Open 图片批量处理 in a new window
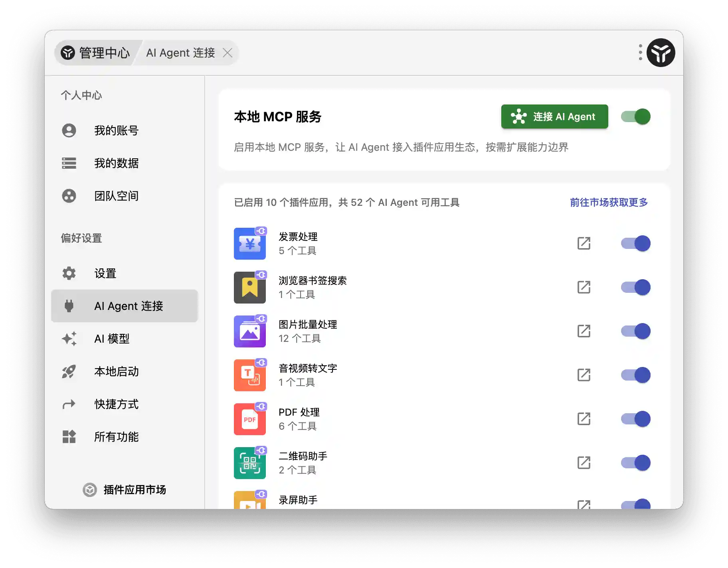This screenshot has height=568, width=728. pyautogui.click(x=584, y=331)
